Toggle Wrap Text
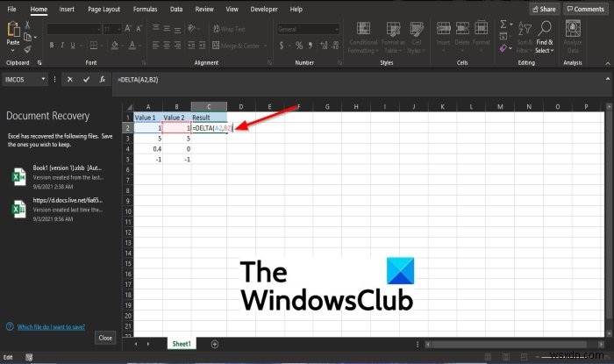The width and height of the screenshot is (614, 364). click(229, 29)
